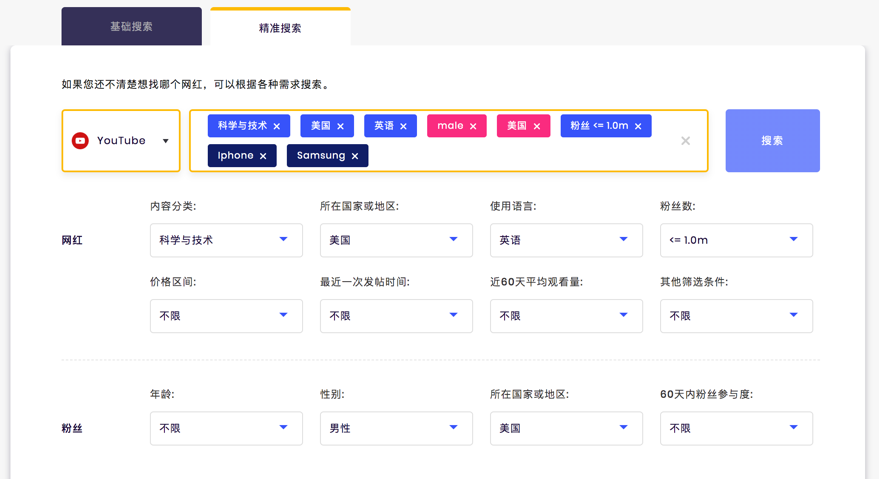Remove the 粉丝 <= 1.0m tag
This screenshot has width=879, height=479.
click(638, 127)
